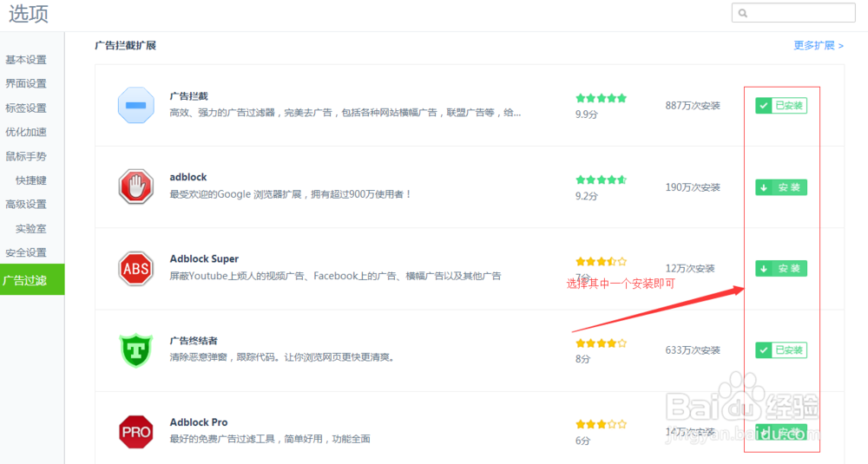Screen dimensions: 868x464
Task: Click the search magnifier icon
Action: [743, 13]
